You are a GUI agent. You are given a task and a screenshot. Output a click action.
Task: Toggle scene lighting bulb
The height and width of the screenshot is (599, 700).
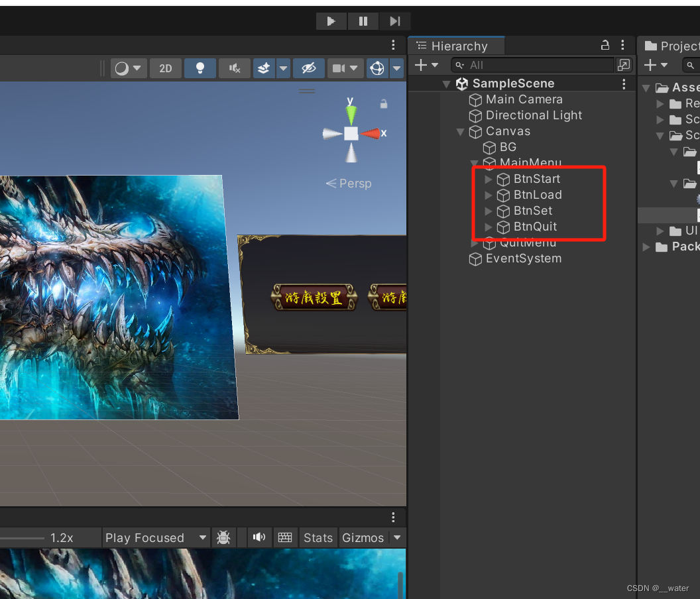pyautogui.click(x=200, y=68)
